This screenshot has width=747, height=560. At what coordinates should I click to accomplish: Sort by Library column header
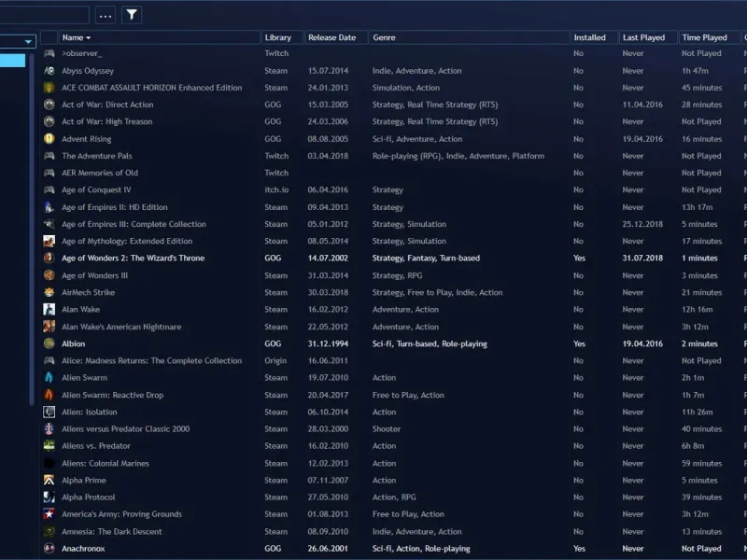tap(283, 37)
